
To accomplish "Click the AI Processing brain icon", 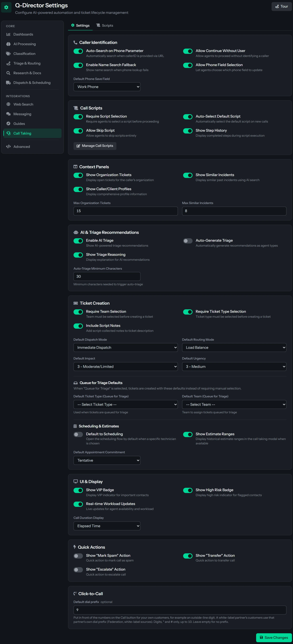I will pos(8,44).
